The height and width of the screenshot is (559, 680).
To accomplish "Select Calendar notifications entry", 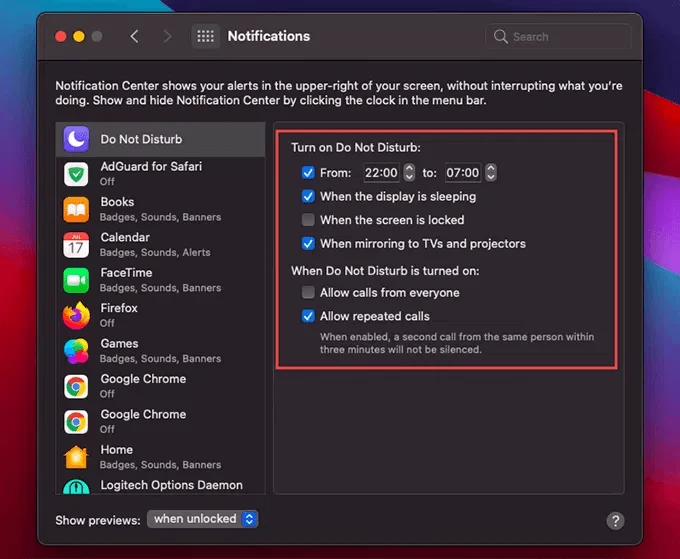I will pos(160,245).
